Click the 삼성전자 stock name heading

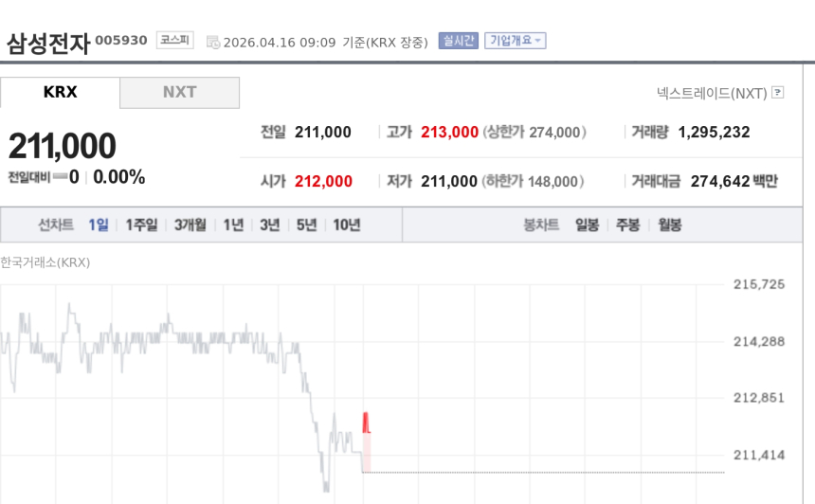click(47, 43)
